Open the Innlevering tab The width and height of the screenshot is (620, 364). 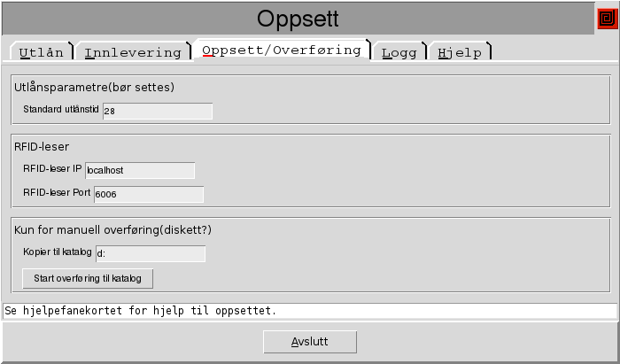pos(133,52)
